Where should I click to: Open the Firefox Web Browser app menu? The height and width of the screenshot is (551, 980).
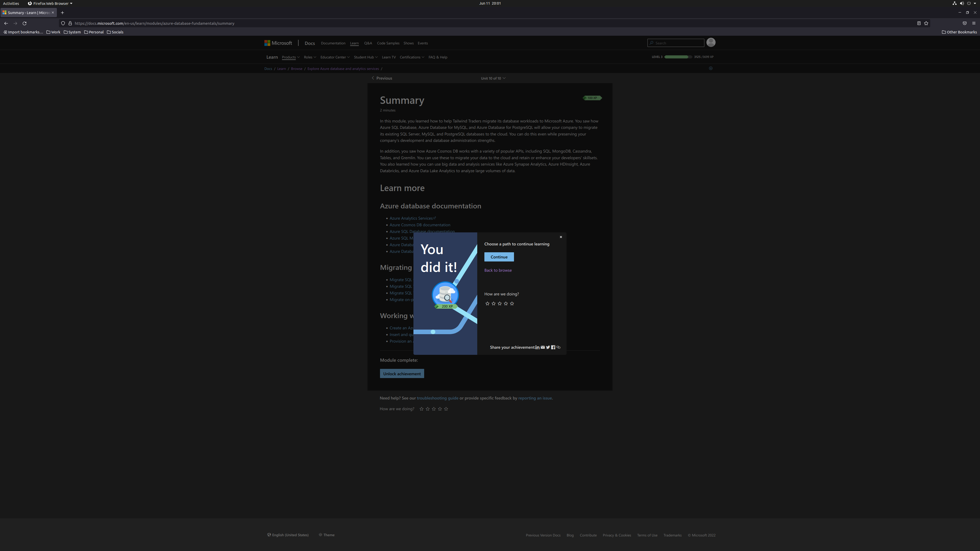50,3
